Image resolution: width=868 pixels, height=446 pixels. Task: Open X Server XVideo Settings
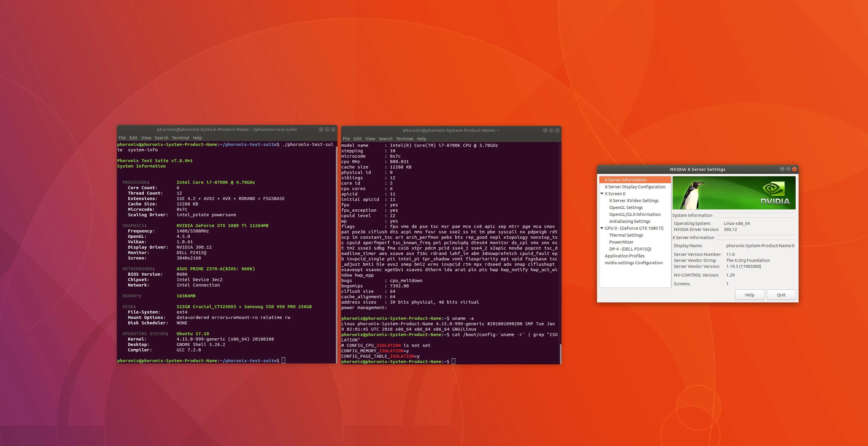tap(633, 200)
